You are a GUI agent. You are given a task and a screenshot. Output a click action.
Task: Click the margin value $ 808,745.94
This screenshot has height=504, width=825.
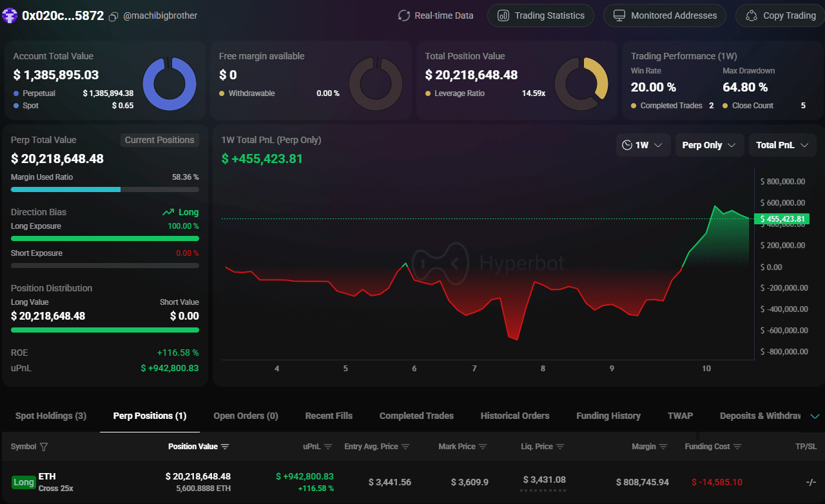pos(643,482)
